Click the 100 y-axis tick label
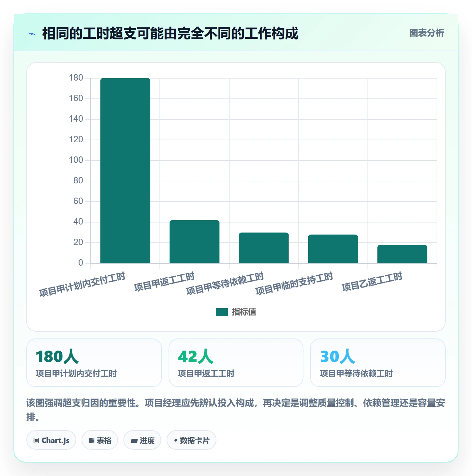Screen dimensions: 472x476 click(76, 160)
